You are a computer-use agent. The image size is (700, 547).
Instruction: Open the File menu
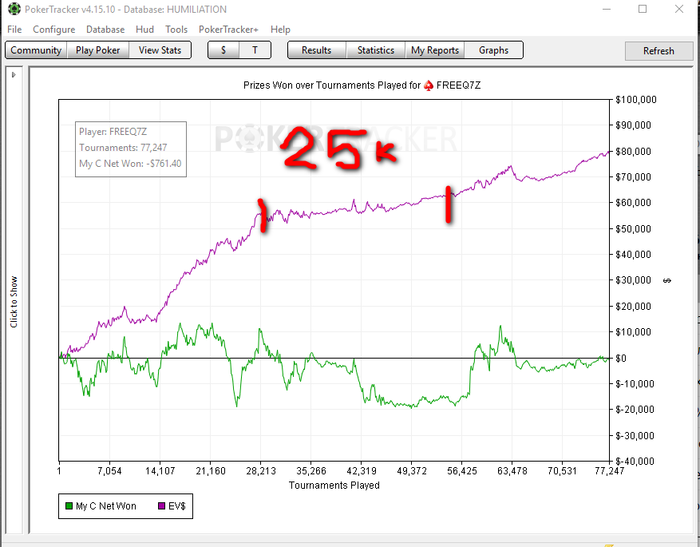click(x=14, y=29)
